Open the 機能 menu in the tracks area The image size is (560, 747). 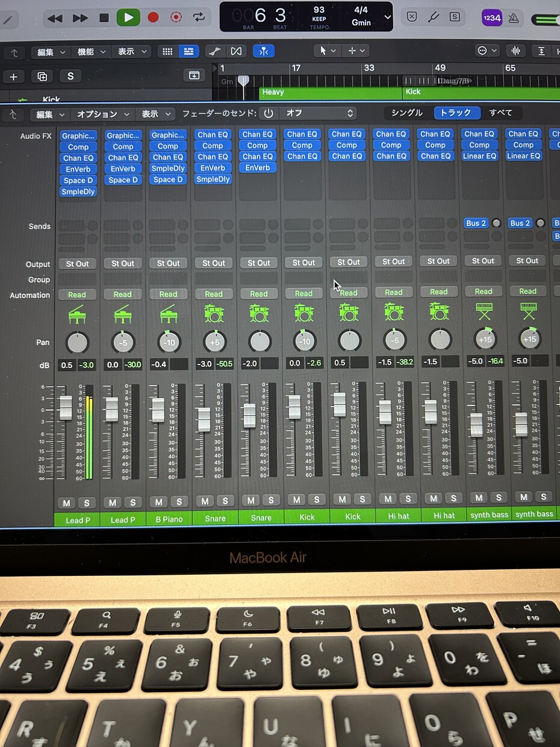(91, 52)
